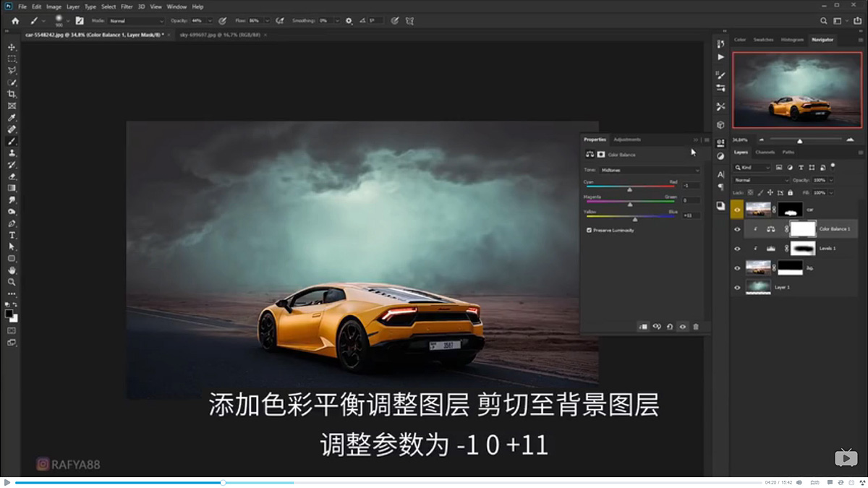
Task: Select the Zoom tool
Action: point(11,282)
